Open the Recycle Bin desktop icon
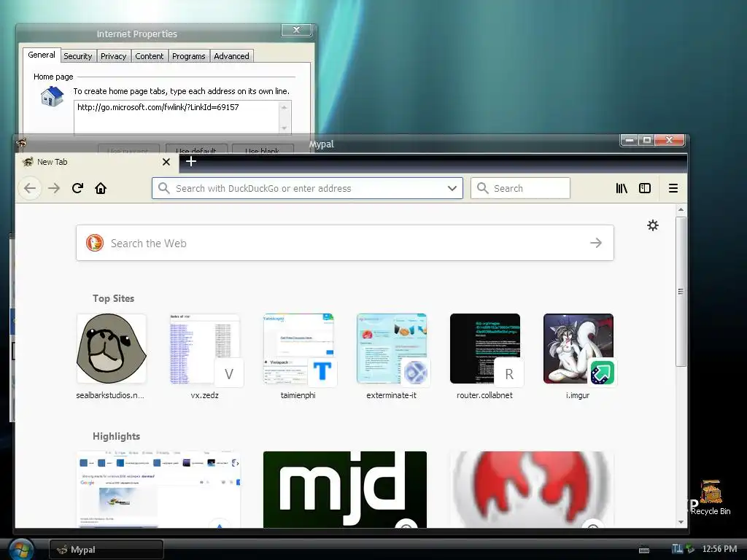Screen dimensions: 747x560 tap(711, 497)
